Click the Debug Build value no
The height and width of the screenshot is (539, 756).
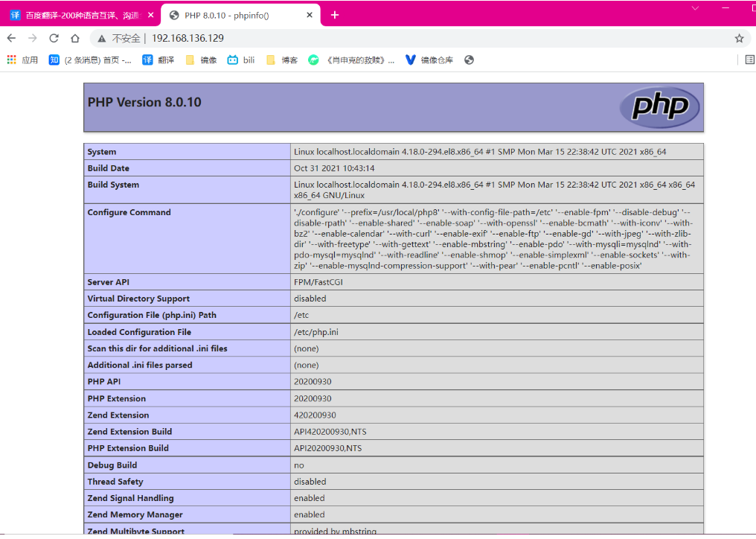click(x=299, y=465)
